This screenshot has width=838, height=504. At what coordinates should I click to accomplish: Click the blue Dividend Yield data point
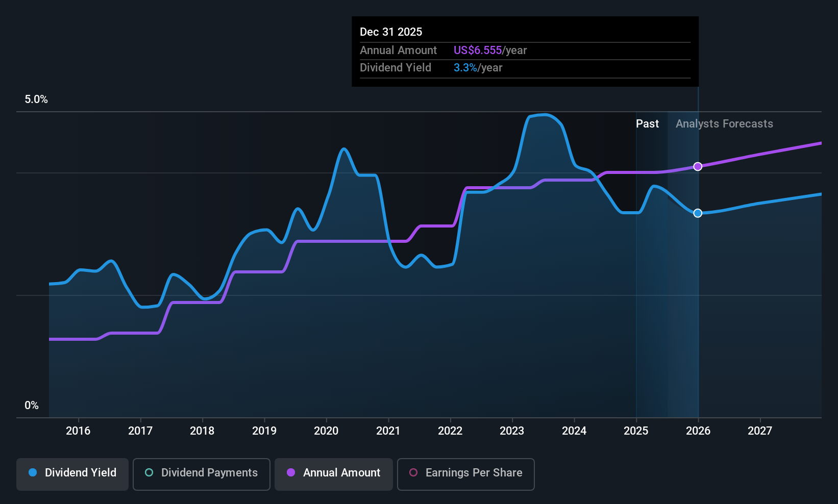tap(698, 213)
